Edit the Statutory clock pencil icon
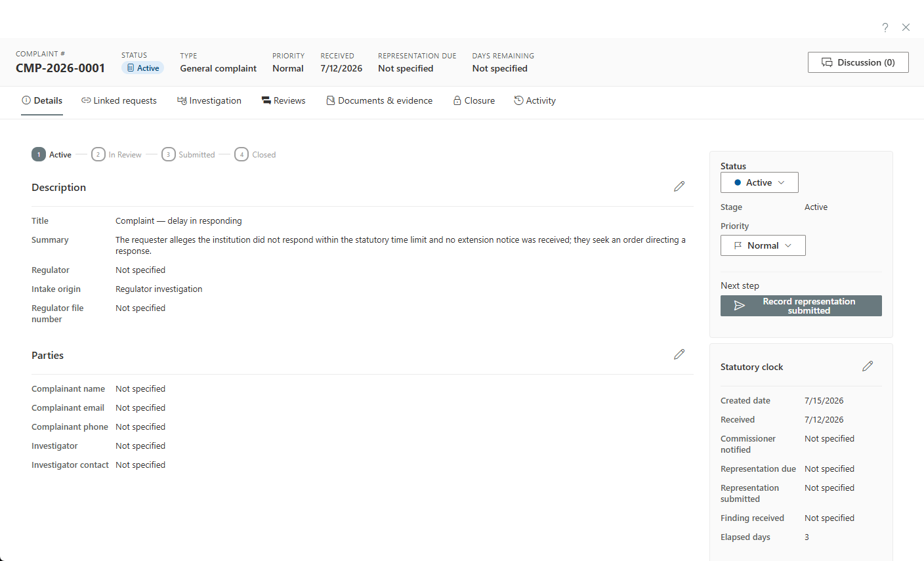The image size is (924, 561). pyautogui.click(x=868, y=366)
